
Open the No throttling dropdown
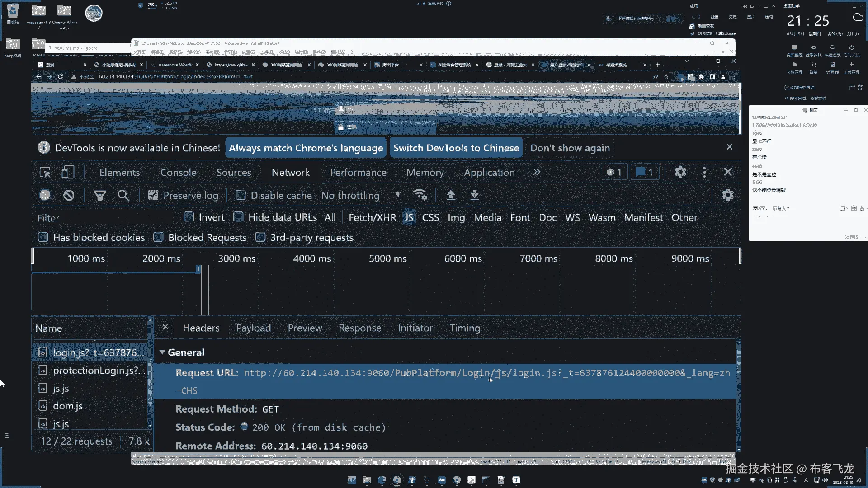tap(361, 195)
